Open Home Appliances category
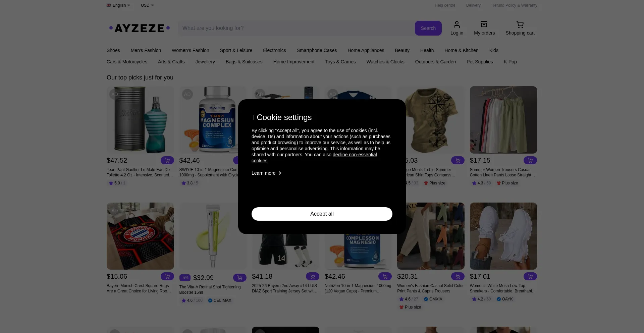Screen dimensions: 644x333 tap(366, 50)
